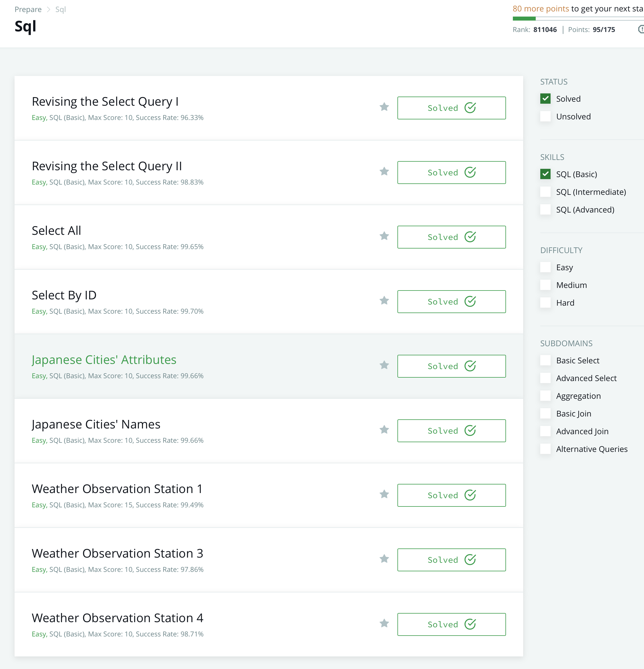This screenshot has height=669, width=644.
Task: Click Solved button for Weather Observation Station 3
Action: [451, 560]
